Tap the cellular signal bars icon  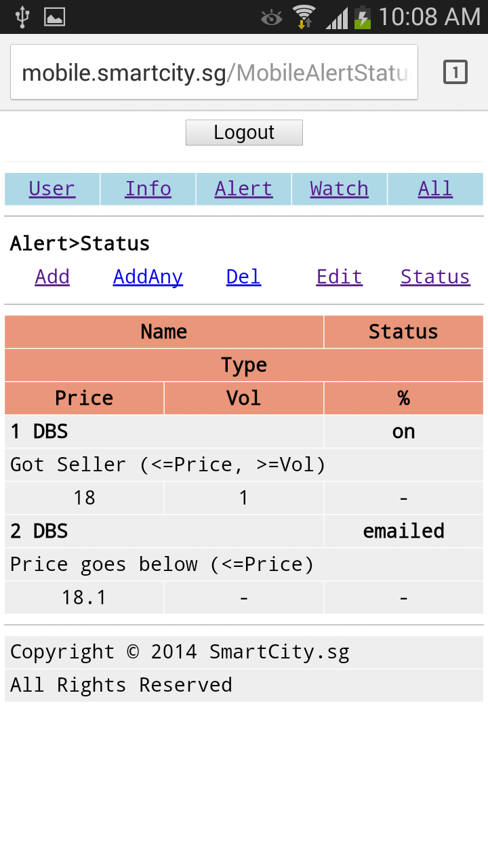tap(336, 18)
